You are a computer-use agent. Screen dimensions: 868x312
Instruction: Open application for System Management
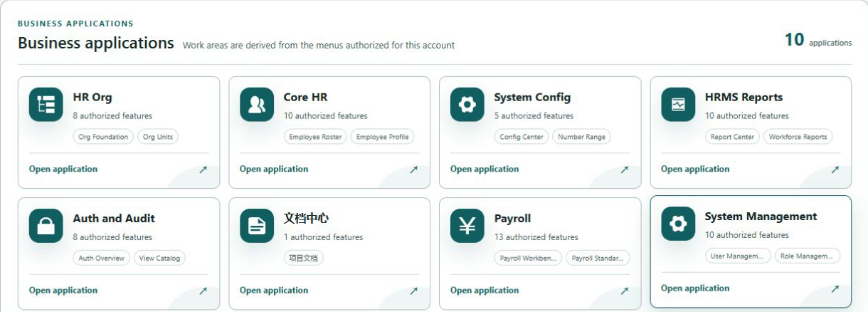(695, 288)
